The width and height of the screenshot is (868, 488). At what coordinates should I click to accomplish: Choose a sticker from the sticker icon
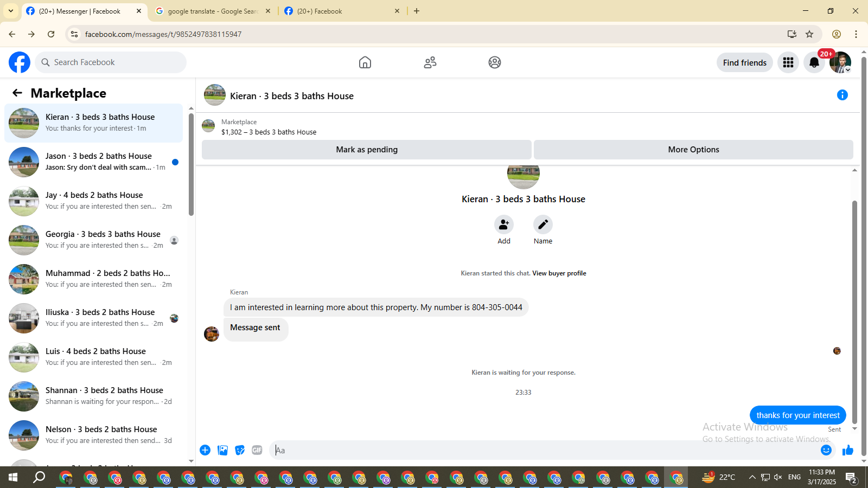[x=240, y=450]
